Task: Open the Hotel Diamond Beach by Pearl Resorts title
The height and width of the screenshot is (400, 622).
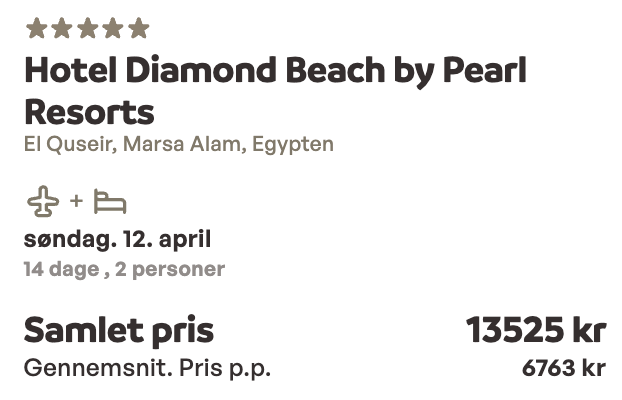Action: point(275,90)
